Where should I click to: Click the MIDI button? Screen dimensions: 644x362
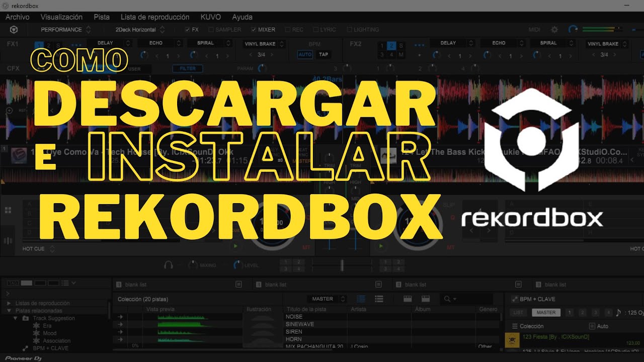(534, 30)
